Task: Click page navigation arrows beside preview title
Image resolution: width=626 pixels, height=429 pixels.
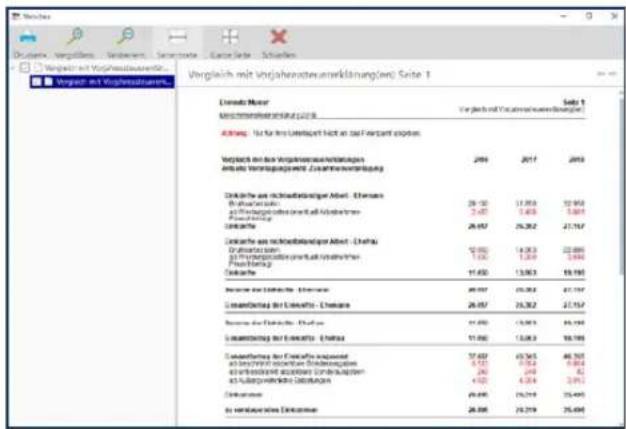Action: pos(606,74)
